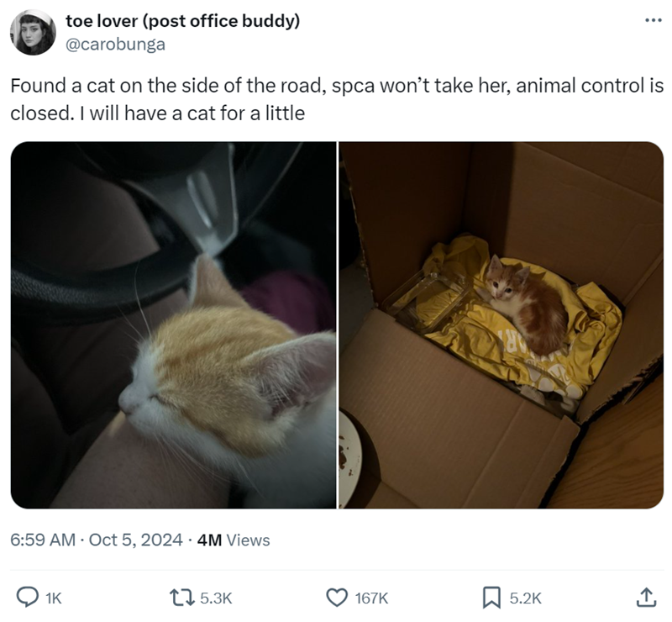
Task: Open the kitten in cardboard box photo
Action: click(x=501, y=325)
